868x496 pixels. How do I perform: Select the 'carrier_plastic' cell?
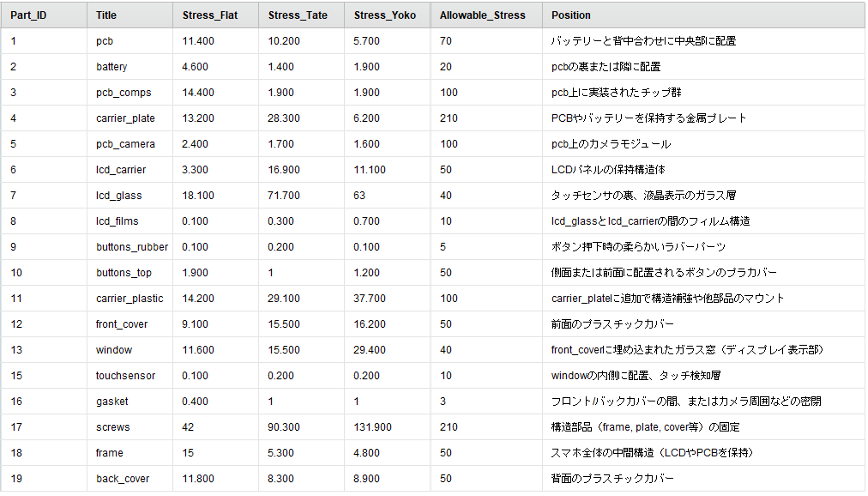(x=130, y=298)
